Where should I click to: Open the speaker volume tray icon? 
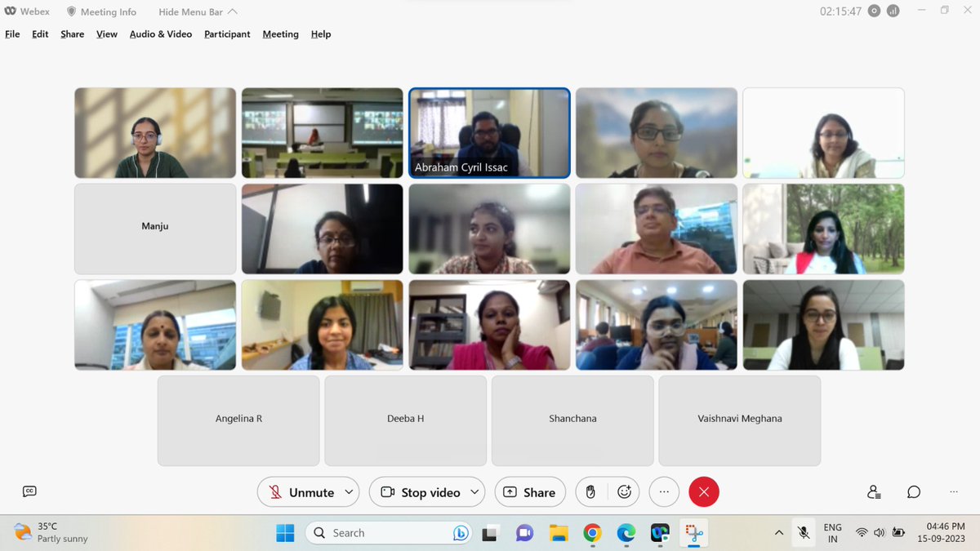pos(880,533)
